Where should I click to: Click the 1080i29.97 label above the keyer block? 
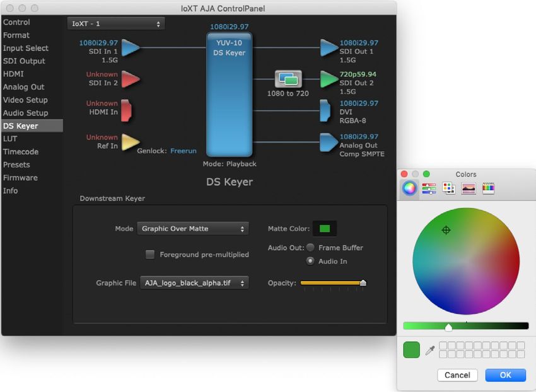tap(229, 26)
